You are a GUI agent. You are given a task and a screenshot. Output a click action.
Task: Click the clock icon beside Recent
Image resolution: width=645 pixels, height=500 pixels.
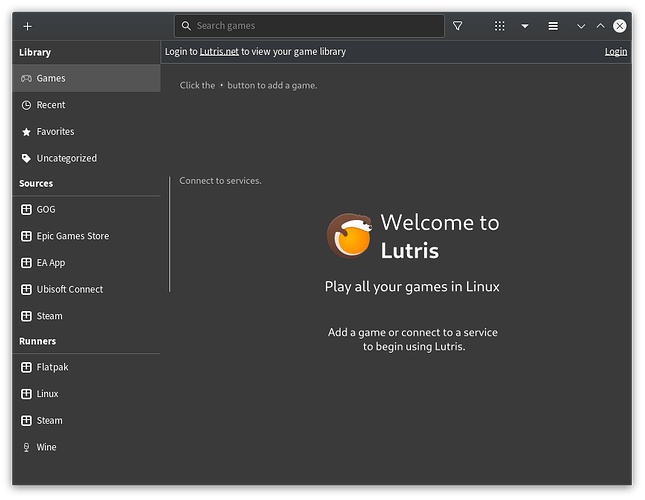pos(26,105)
